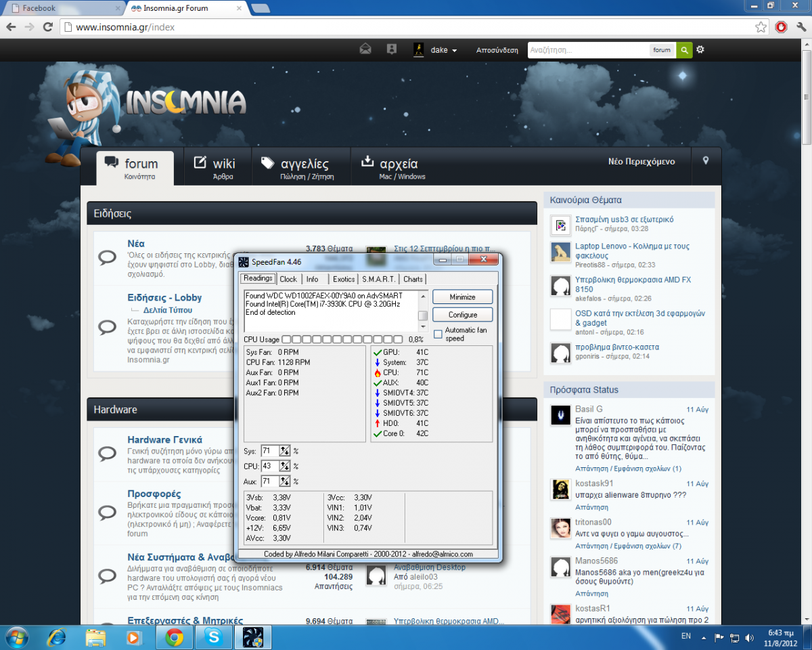Open Ειδήσεις - Lobby forum link
This screenshot has height=650, width=812.
[x=164, y=297]
